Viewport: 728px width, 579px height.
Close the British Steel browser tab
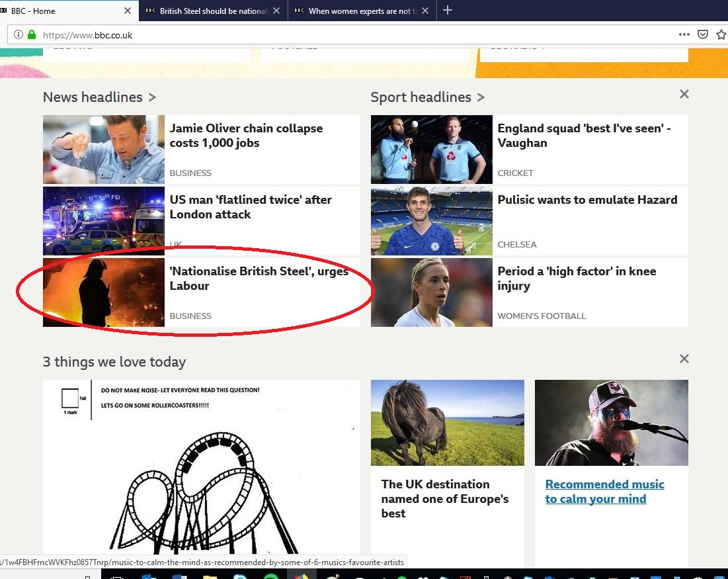tap(276, 11)
